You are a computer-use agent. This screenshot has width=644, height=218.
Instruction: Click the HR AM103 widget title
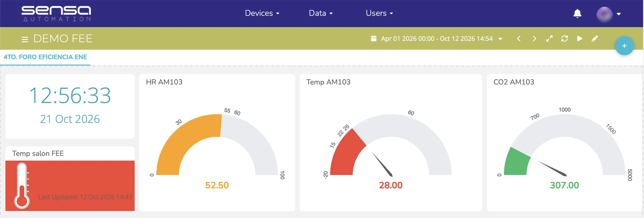pos(164,82)
